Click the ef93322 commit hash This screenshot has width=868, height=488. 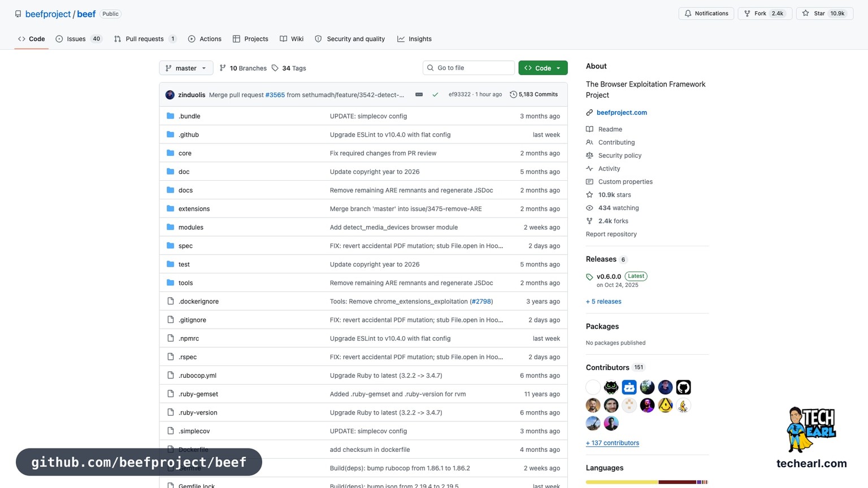pyautogui.click(x=459, y=94)
